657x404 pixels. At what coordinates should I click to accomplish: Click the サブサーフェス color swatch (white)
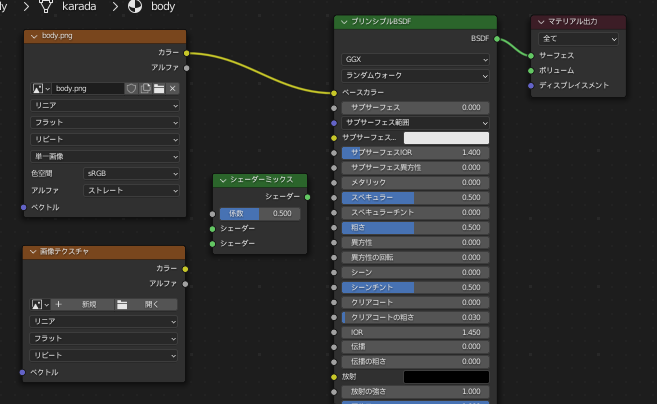click(x=446, y=138)
